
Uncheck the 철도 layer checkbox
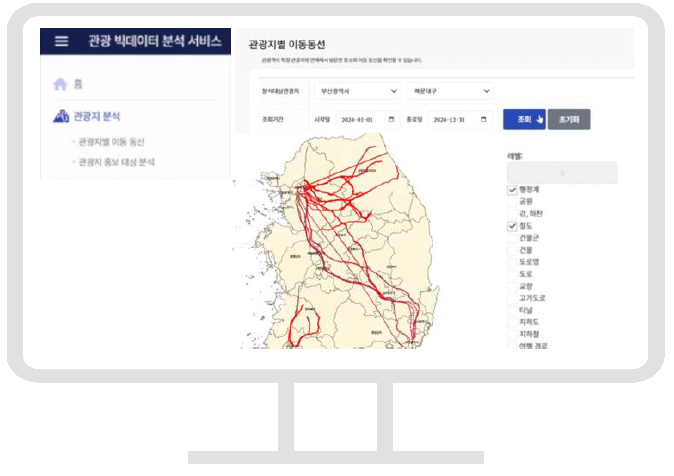tap(513, 227)
